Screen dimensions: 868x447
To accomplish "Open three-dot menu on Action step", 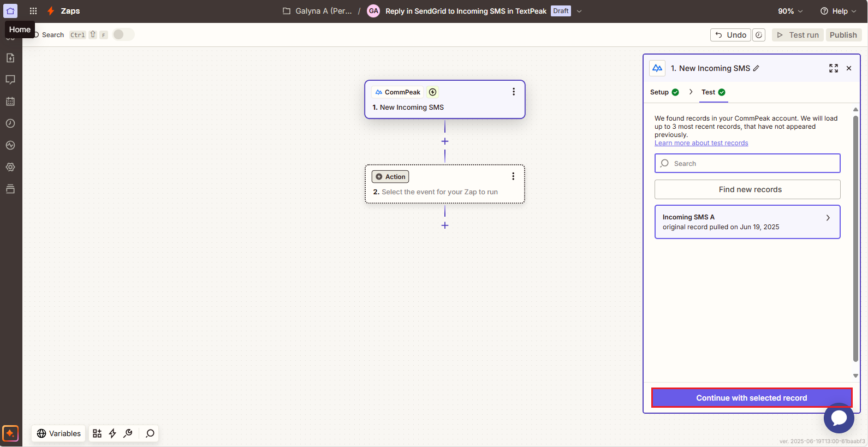I will pyautogui.click(x=513, y=176).
